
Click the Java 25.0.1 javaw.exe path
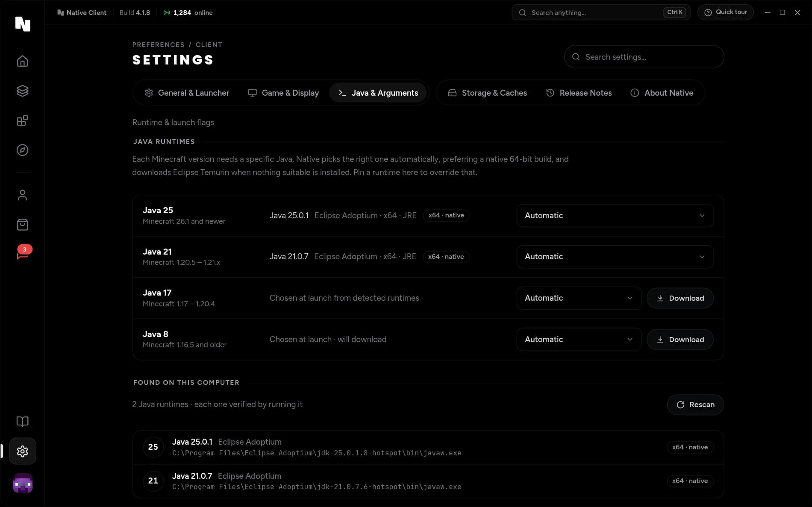pyautogui.click(x=317, y=453)
